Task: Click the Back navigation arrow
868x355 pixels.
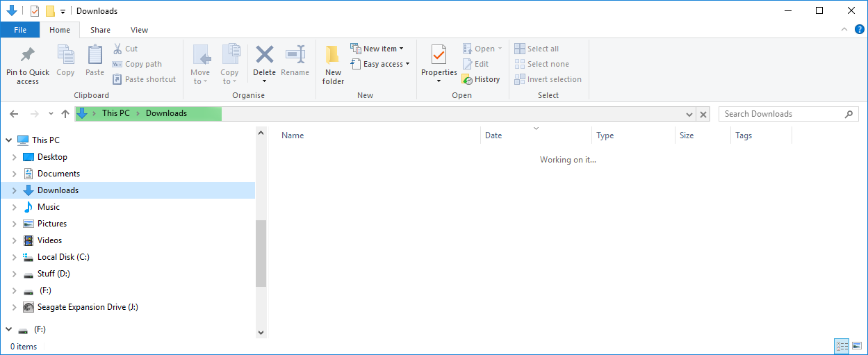Action: tap(14, 114)
